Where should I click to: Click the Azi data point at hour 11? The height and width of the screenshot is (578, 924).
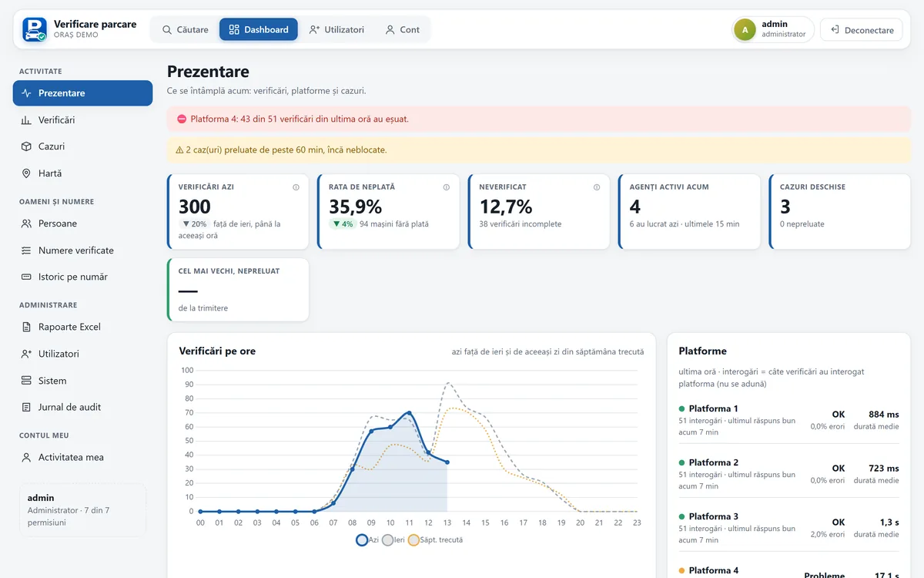(409, 413)
